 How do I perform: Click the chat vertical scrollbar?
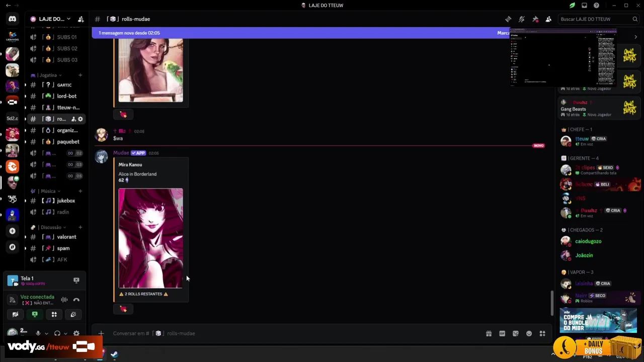[x=551, y=303]
